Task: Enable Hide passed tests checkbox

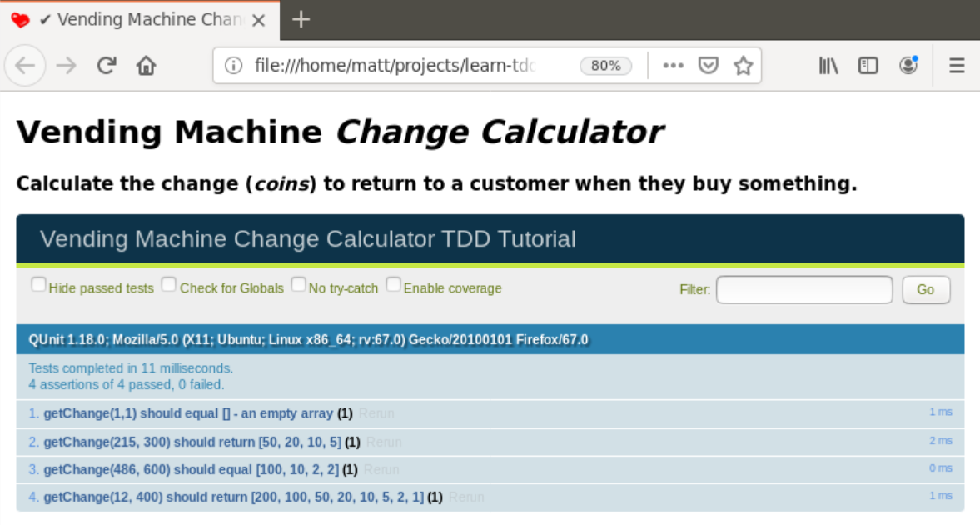Action: (x=39, y=285)
